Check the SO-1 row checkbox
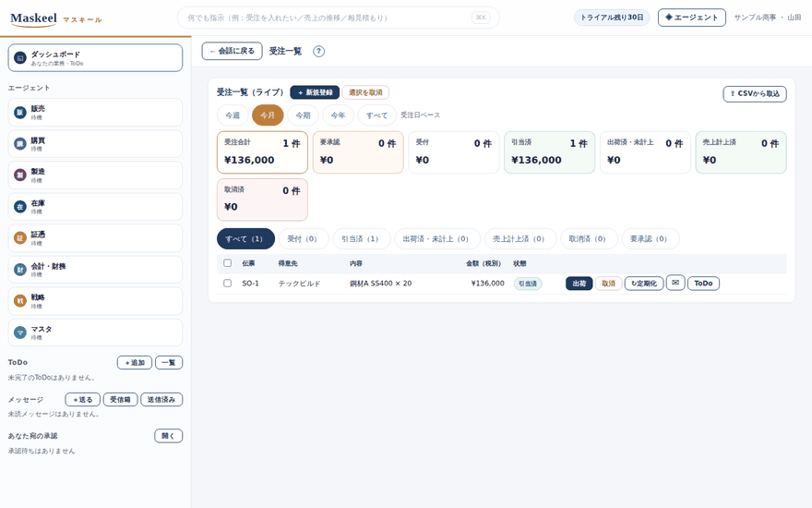812x508 pixels. click(227, 283)
